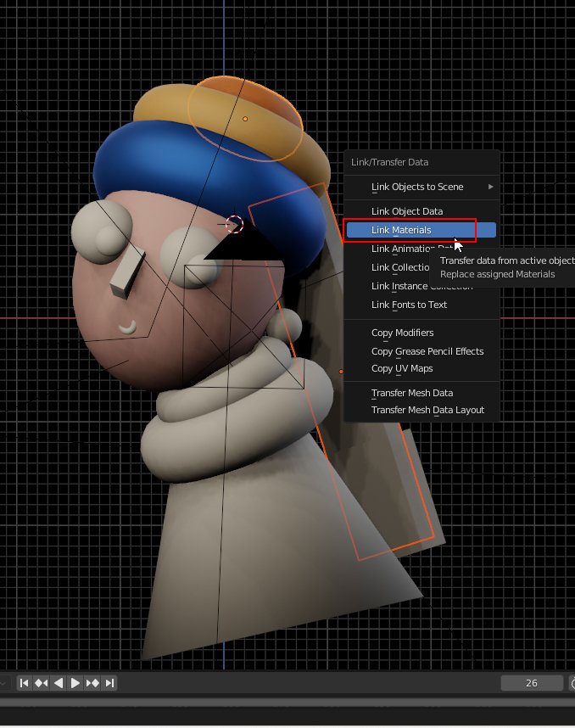Click the current frame field showing 26
The height and width of the screenshot is (728, 575).
click(532, 683)
